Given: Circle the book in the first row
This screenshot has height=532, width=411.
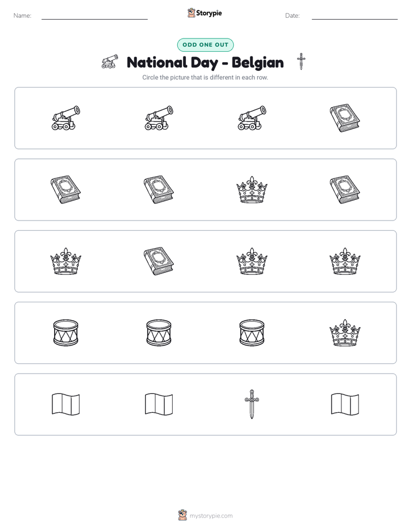Looking at the screenshot, I should (x=345, y=118).
